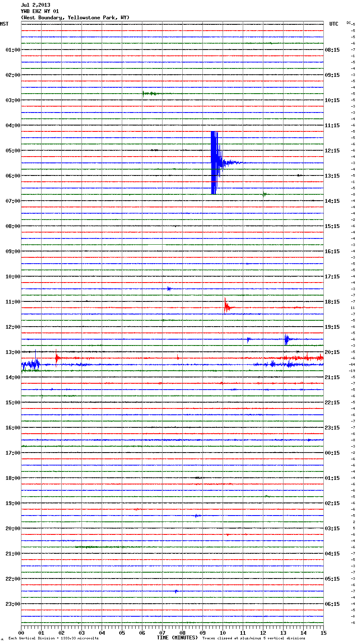Viewport: 357px width, 644px height.
Task: Click 'Traces clipped at plus/minus 5 vertical divisions' note
Action: tap(254, 638)
